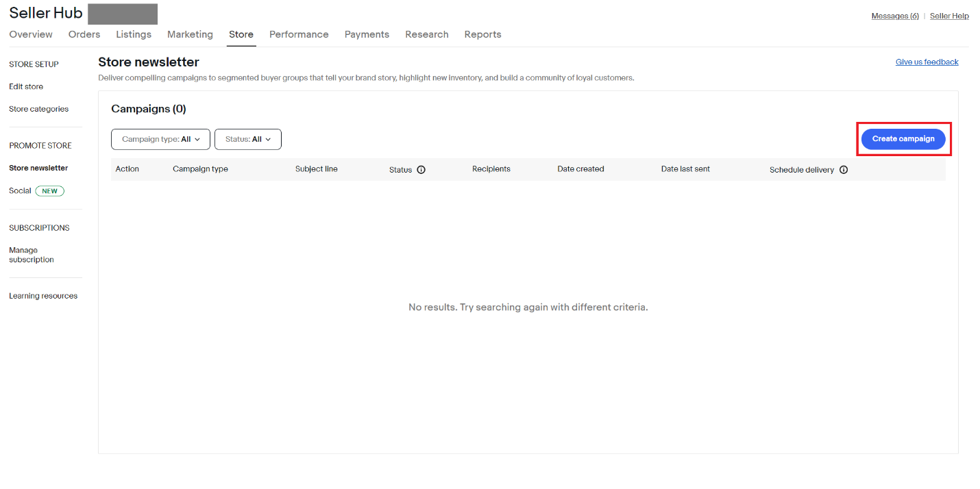Open Store categories in sidebar

39,109
